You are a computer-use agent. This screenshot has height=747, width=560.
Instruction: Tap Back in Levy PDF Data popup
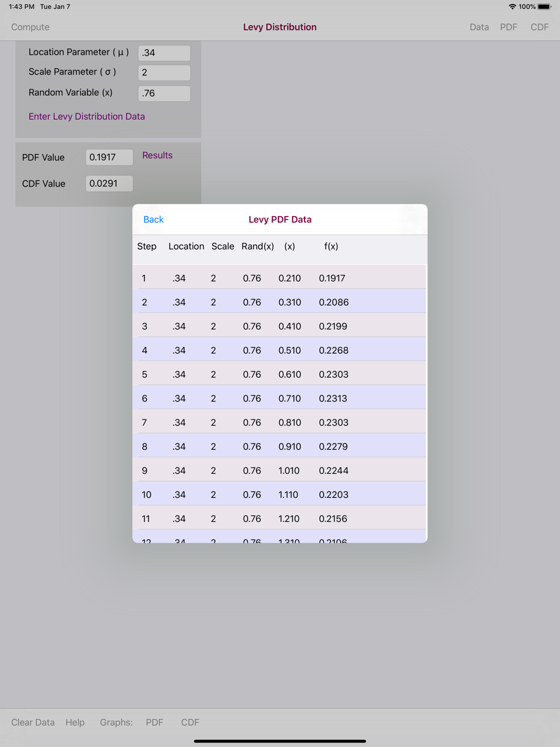coord(153,220)
